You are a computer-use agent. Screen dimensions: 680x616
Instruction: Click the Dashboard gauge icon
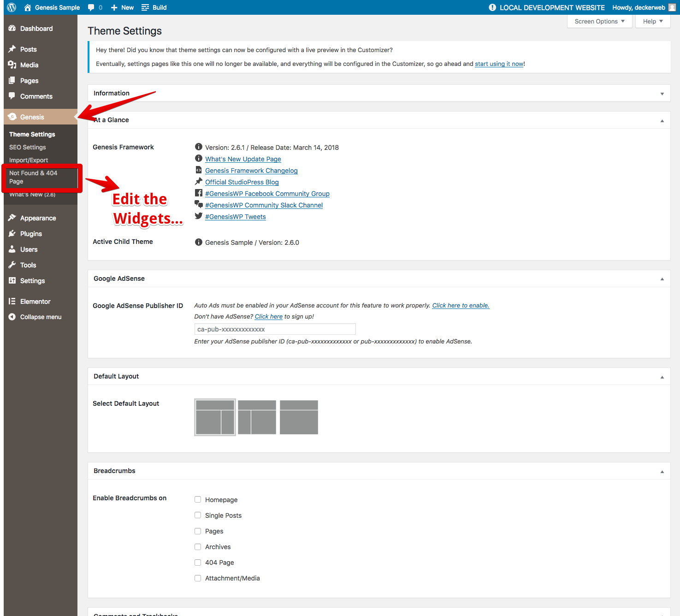(12, 28)
